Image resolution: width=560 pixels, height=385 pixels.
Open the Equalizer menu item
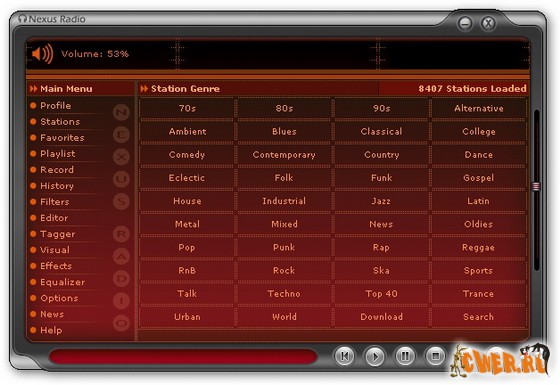[62, 282]
